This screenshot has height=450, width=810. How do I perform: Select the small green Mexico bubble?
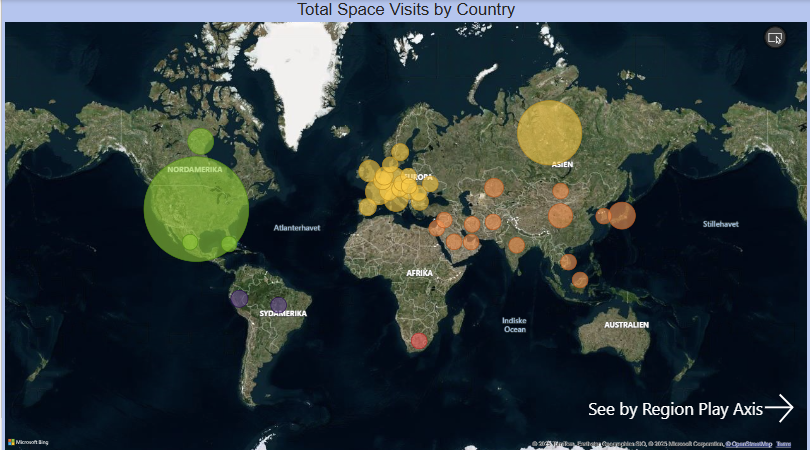(x=190, y=242)
